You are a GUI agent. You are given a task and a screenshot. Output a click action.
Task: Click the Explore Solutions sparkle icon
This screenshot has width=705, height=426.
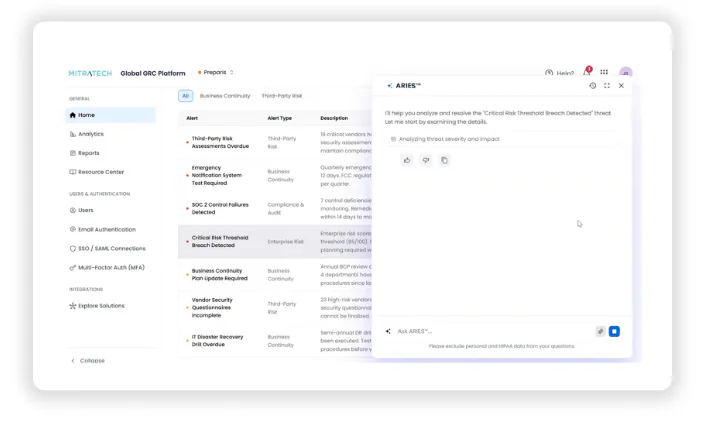click(72, 306)
